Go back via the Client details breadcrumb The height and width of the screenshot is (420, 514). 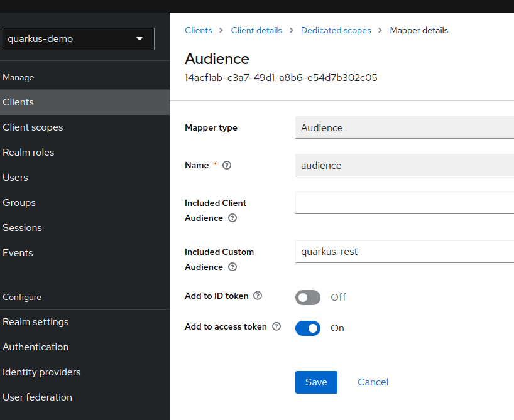point(256,30)
